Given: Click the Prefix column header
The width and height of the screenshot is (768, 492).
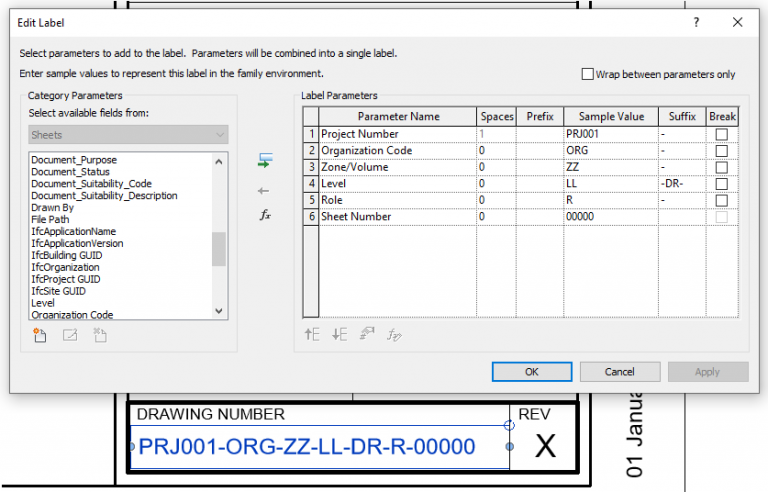Looking at the screenshot, I should click(x=540, y=117).
